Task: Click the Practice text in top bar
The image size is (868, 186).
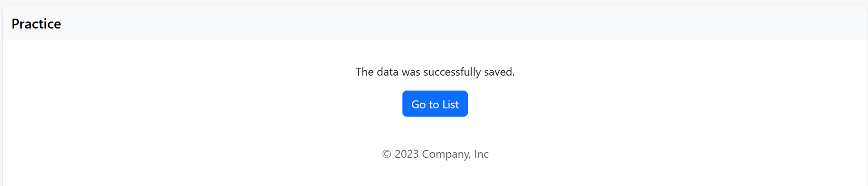Action: coord(36,24)
